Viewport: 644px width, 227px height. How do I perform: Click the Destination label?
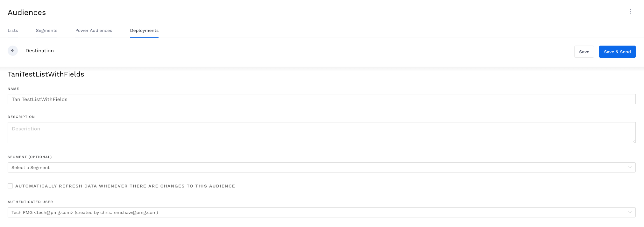[39, 51]
